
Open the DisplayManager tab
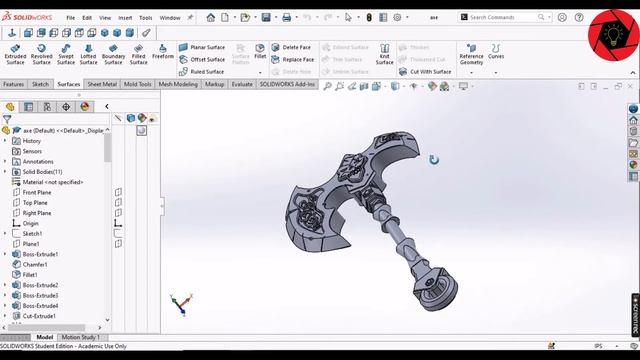(85, 107)
